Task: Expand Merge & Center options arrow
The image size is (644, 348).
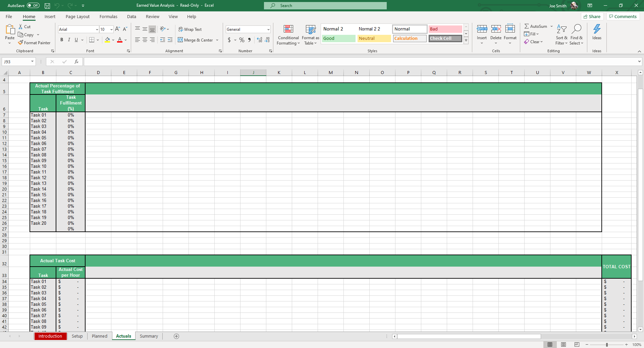Action: pos(217,40)
